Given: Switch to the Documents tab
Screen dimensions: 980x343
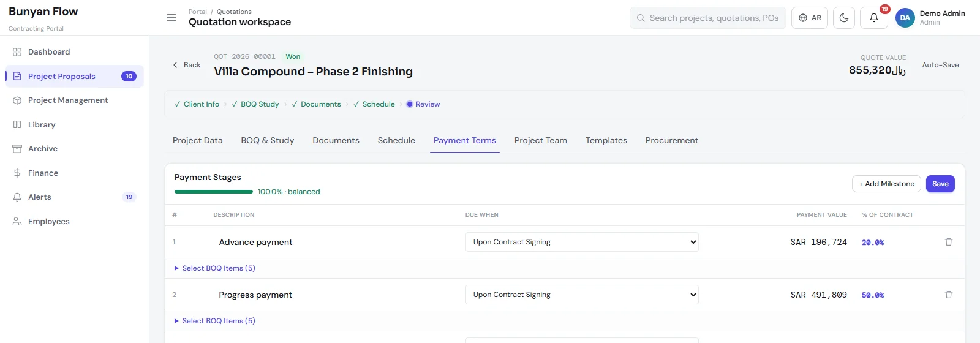Looking at the screenshot, I should [x=336, y=141].
